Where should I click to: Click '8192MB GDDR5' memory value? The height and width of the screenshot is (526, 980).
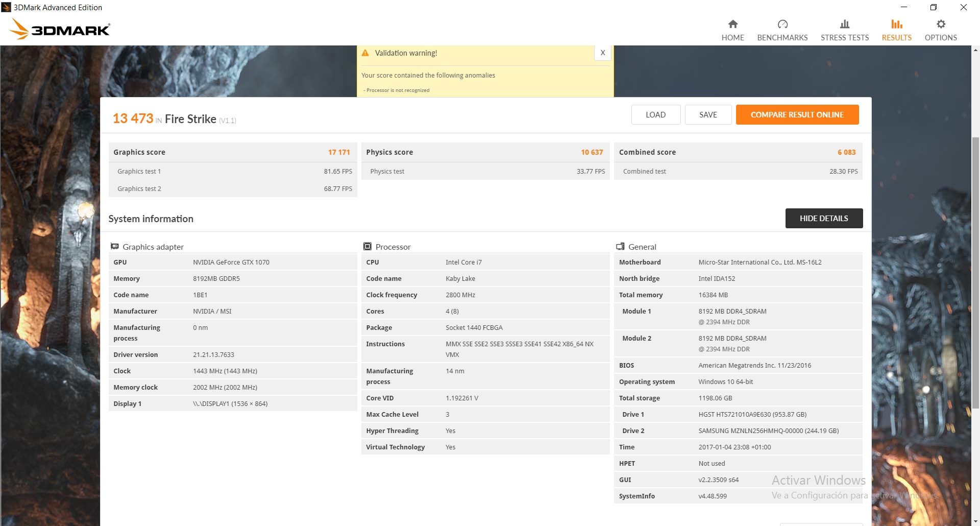[x=216, y=279]
